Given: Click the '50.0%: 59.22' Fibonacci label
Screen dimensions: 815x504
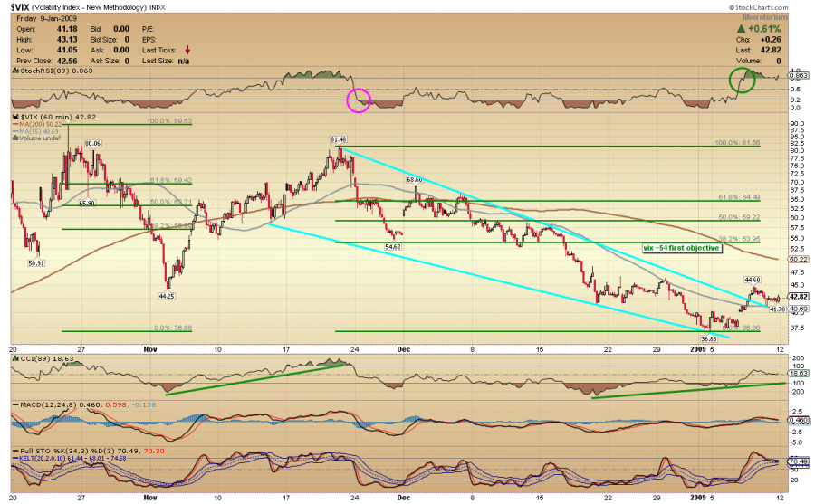Looking at the screenshot, I should tap(739, 217).
